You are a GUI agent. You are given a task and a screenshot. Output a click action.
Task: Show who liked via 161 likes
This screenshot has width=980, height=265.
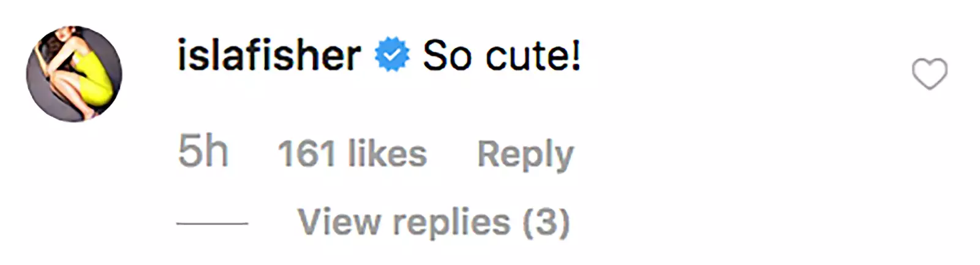(x=352, y=153)
